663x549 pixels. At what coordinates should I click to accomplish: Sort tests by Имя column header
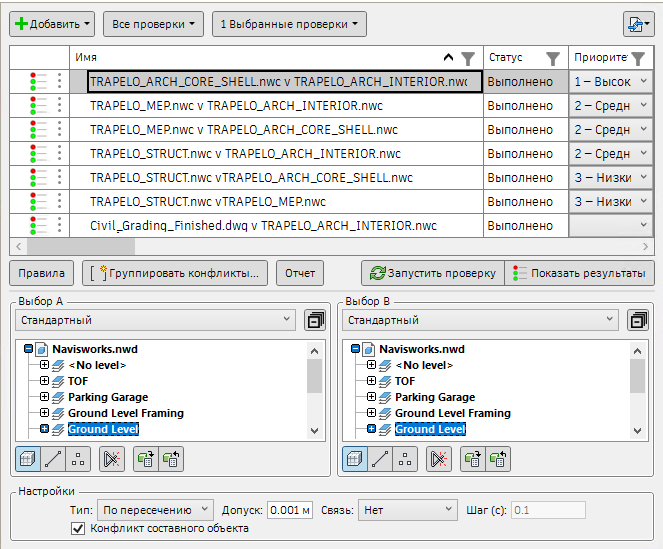tap(86, 58)
